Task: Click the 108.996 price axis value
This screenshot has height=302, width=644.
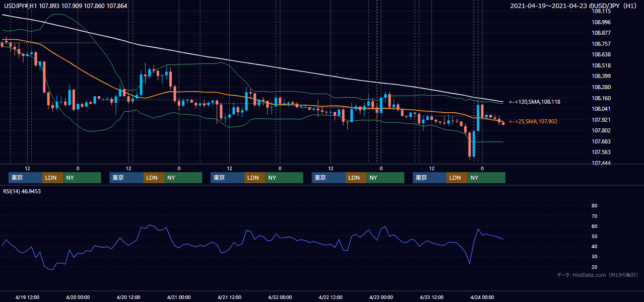Action: pos(601,22)
